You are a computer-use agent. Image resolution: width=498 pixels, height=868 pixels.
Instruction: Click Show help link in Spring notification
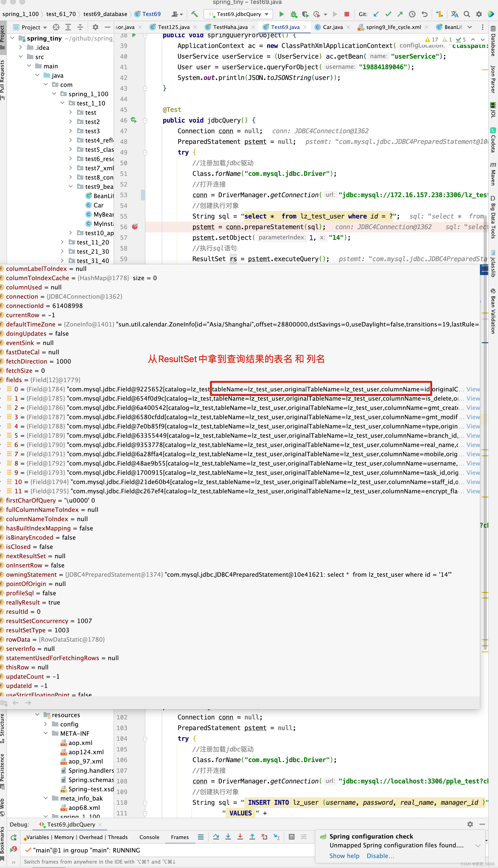[344, 856]
